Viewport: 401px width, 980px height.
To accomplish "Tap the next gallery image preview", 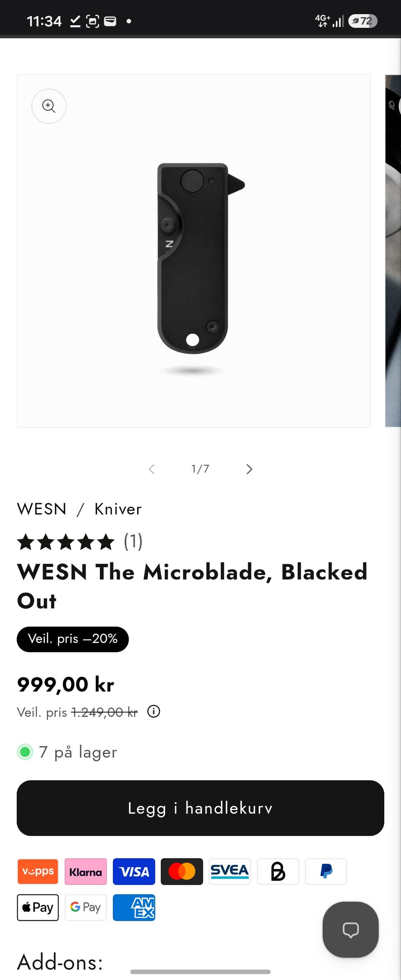I will coord(393,251).
